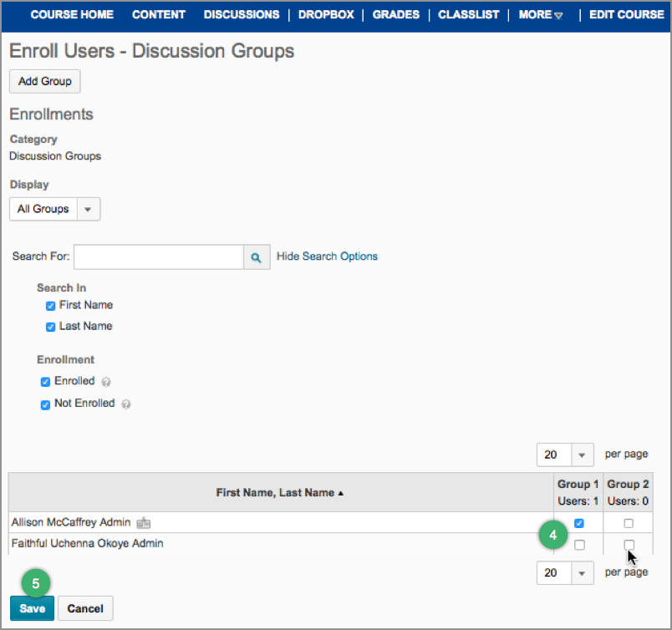Toggle the Last Name search checkbox

click(x=51, y=327)
